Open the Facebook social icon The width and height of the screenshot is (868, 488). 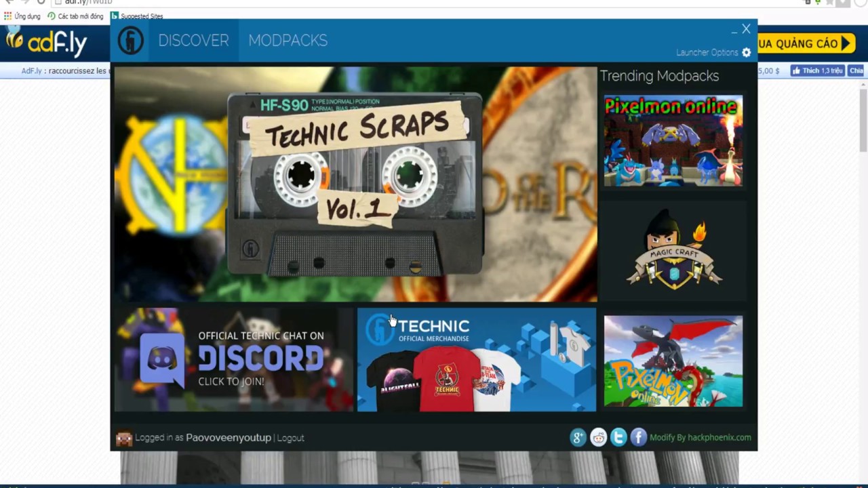click(639, 437)
